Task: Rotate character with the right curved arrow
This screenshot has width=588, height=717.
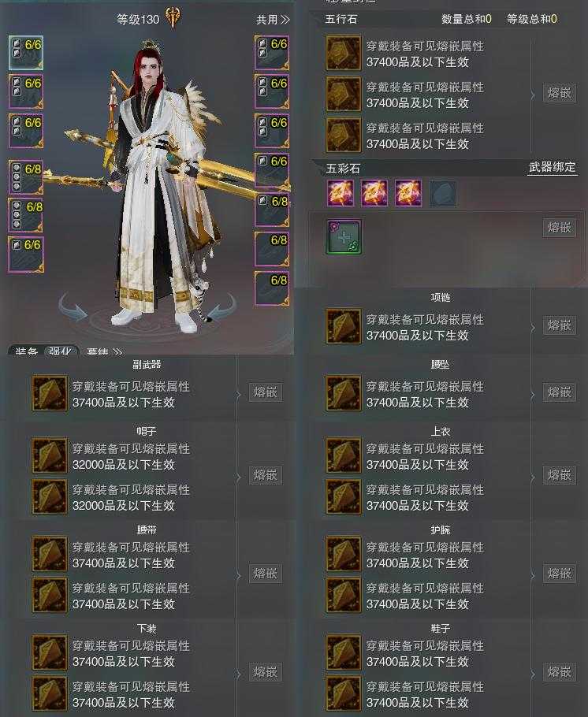Action: tap(222, 308)
